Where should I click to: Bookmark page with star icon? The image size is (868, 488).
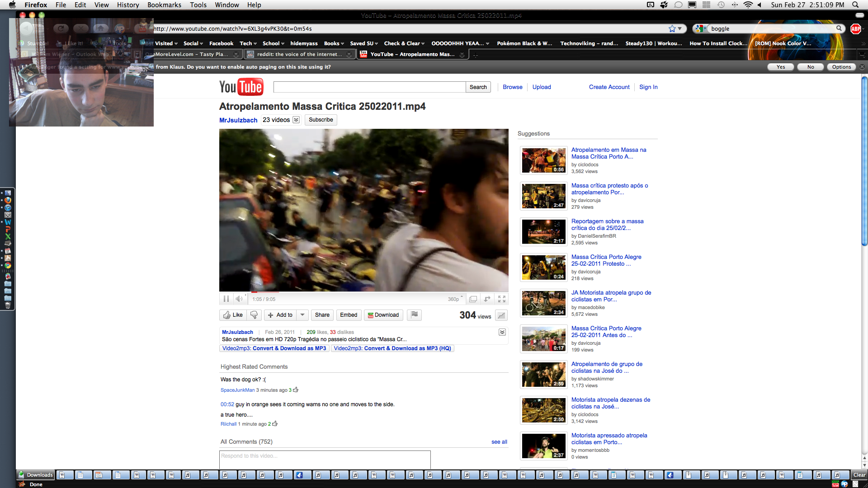click(672, 28)
